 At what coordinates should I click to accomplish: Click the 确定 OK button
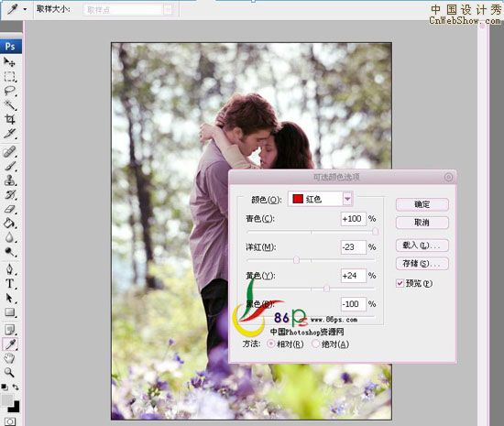click(422, 204)
